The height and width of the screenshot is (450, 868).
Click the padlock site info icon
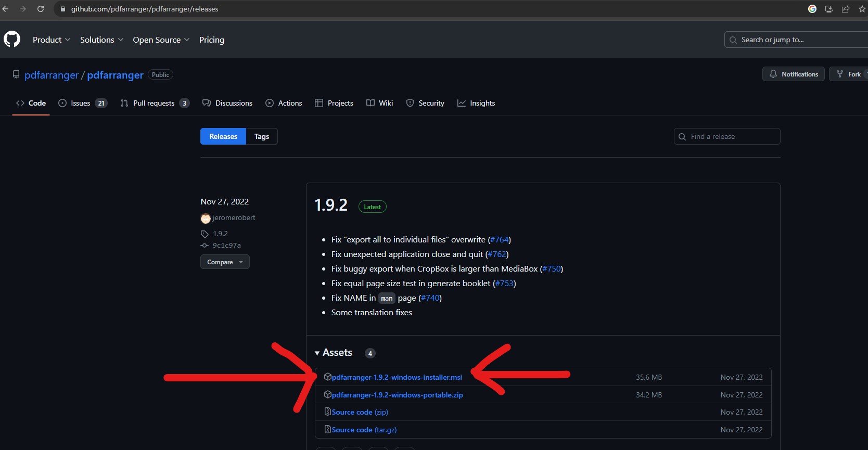[63, 9]
